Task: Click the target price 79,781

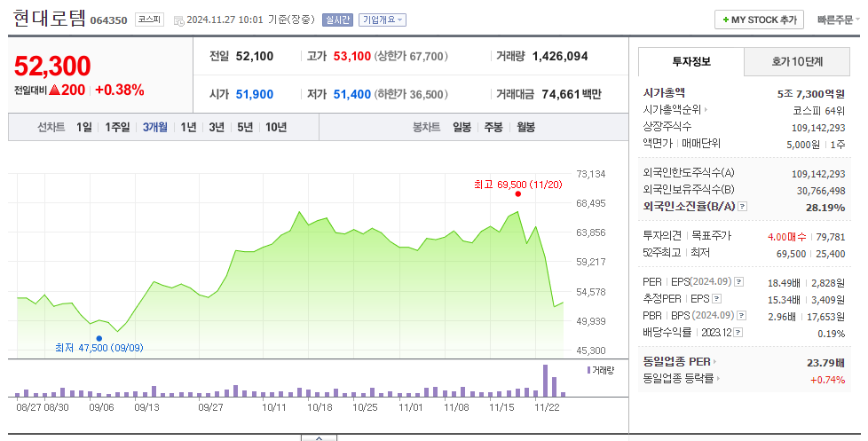Action: coord(831,237)
